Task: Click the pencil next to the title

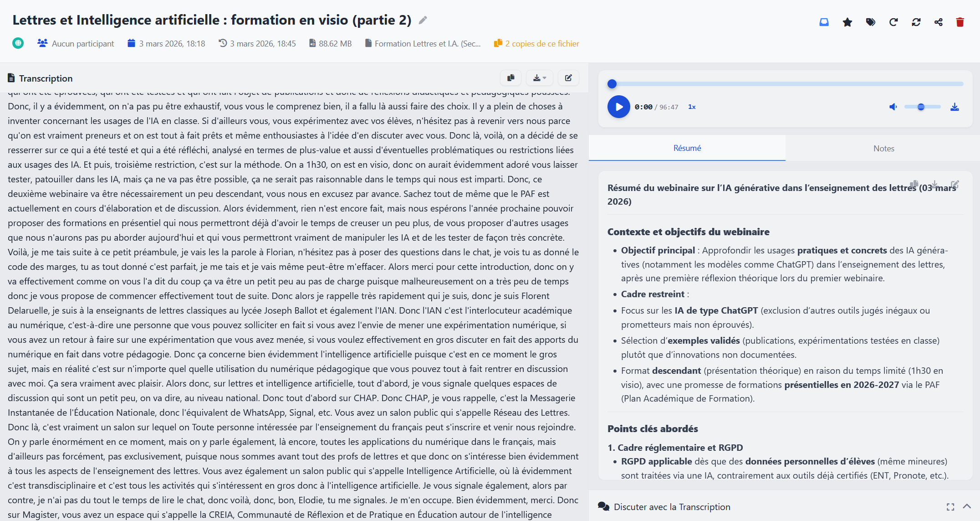Action: [x=423, y=20]
